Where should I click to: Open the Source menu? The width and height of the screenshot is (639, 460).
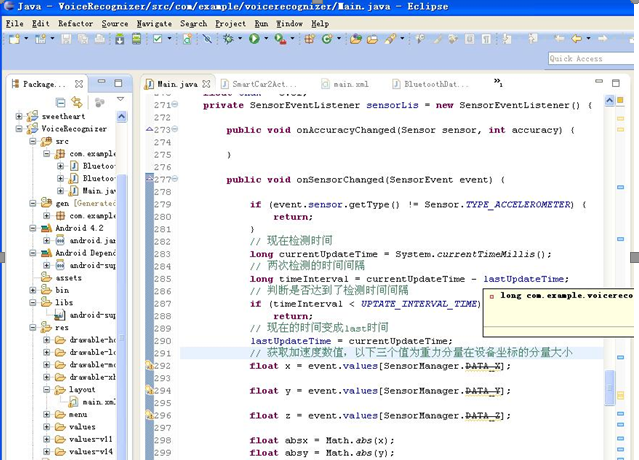pyautogui.click(x=115, y=24)
